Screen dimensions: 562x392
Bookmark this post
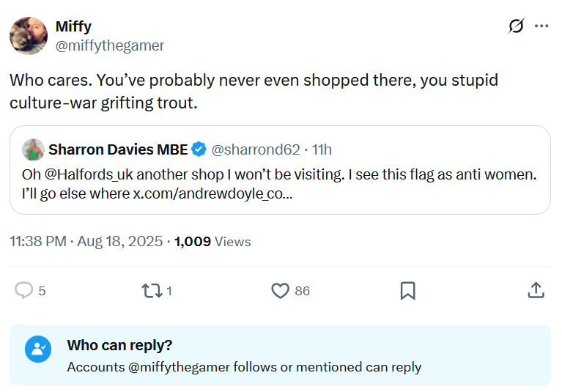pyautogui.click(x=408, y=291)
